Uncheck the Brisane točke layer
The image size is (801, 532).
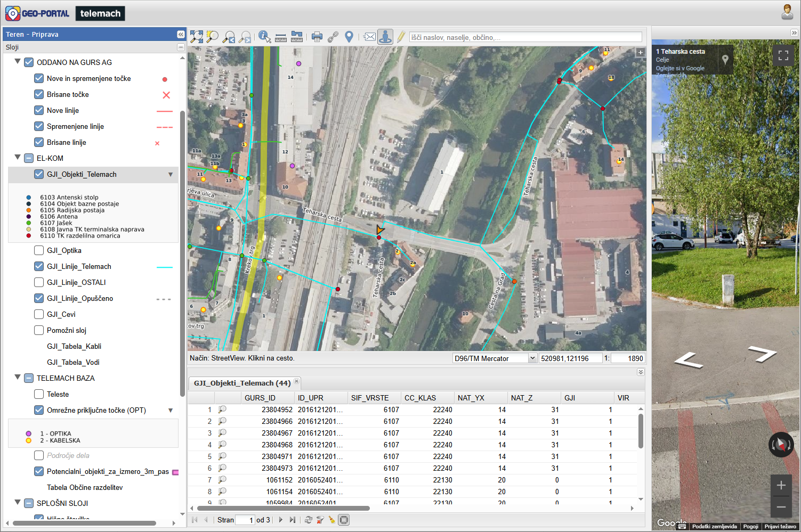tap(39, 94)
